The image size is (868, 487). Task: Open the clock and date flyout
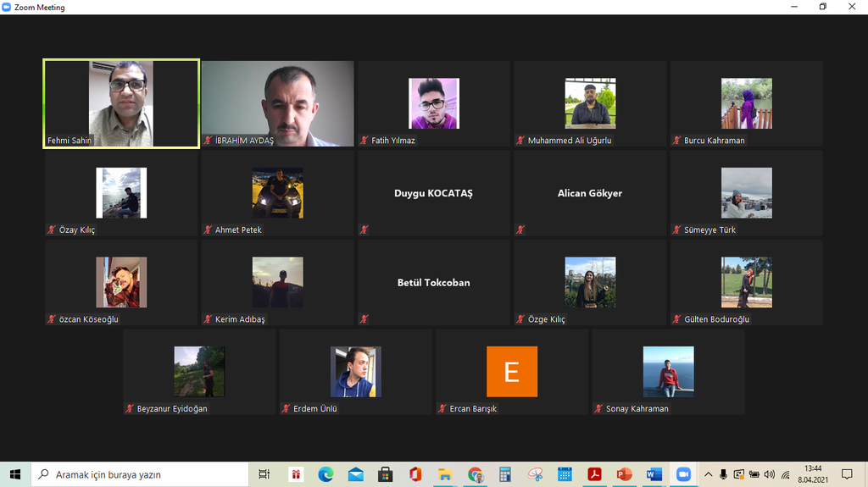click(x=813, y=474)
